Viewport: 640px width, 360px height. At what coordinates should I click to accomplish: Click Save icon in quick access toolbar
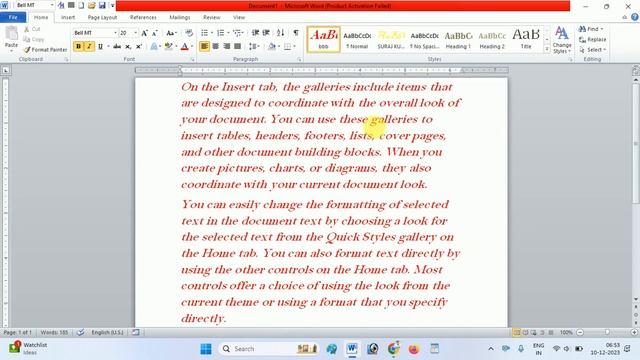click(x=102, y=5)
